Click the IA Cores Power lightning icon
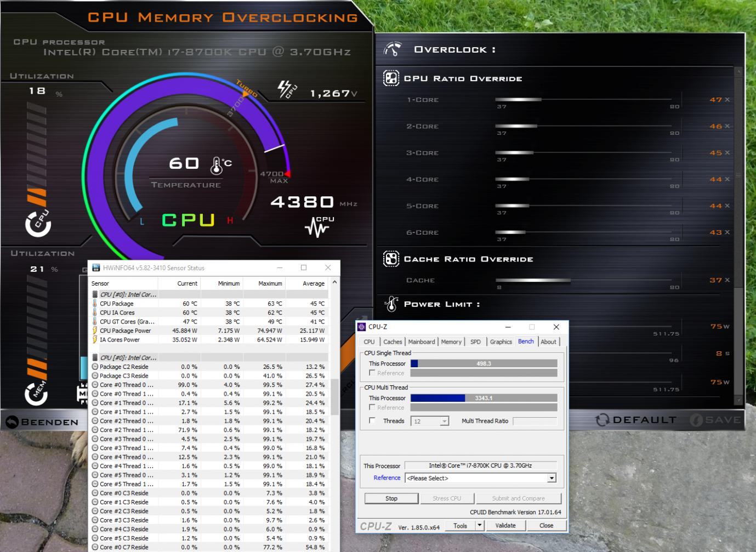Viewport: 756px width, 552px height. click(x=95, y=339)
